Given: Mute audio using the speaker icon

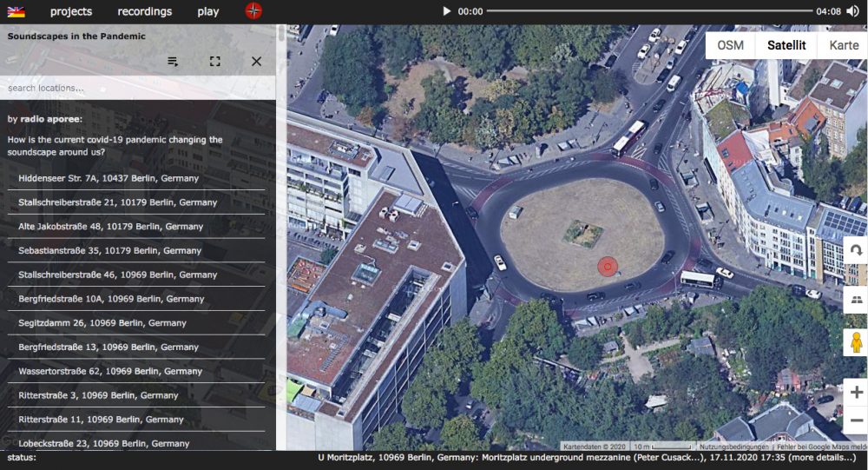Looking at the screenshot, I should click(852, 11).
